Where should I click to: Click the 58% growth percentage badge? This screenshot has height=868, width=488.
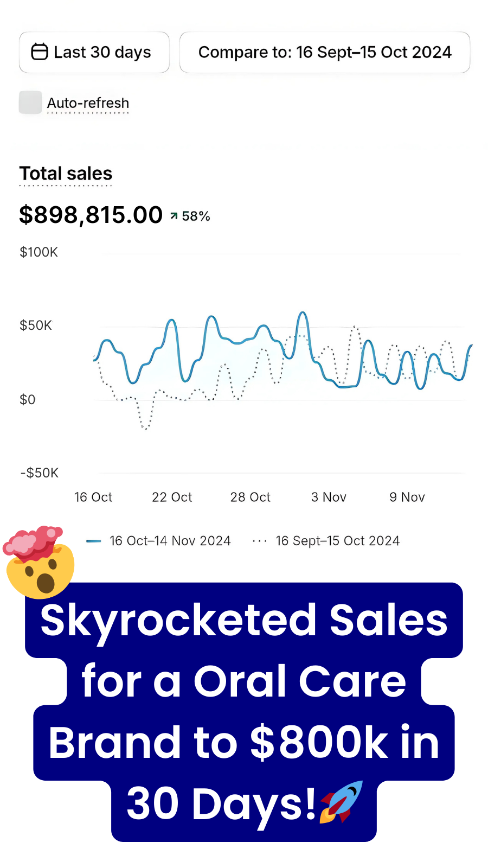click(196, 216)
